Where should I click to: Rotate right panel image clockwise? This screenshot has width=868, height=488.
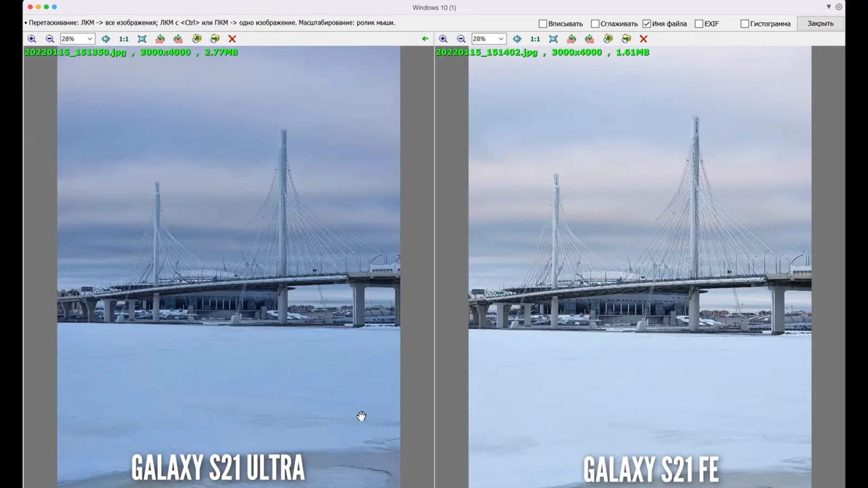(x=589, y=39)
